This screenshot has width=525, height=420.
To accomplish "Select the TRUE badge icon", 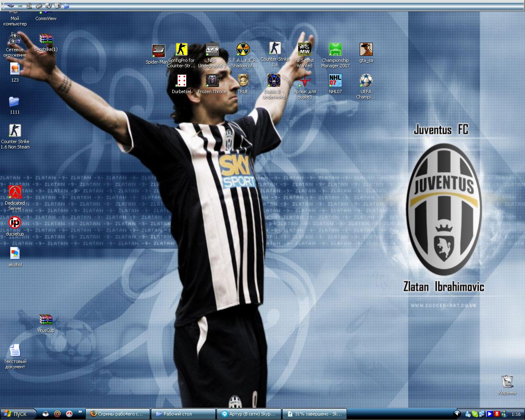I will coord(243,84).
